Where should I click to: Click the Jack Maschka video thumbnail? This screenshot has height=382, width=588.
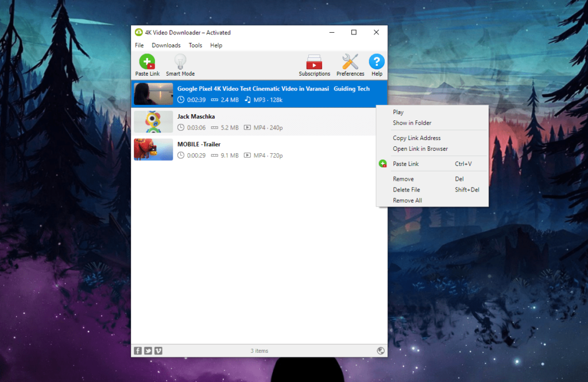(153, 122)
